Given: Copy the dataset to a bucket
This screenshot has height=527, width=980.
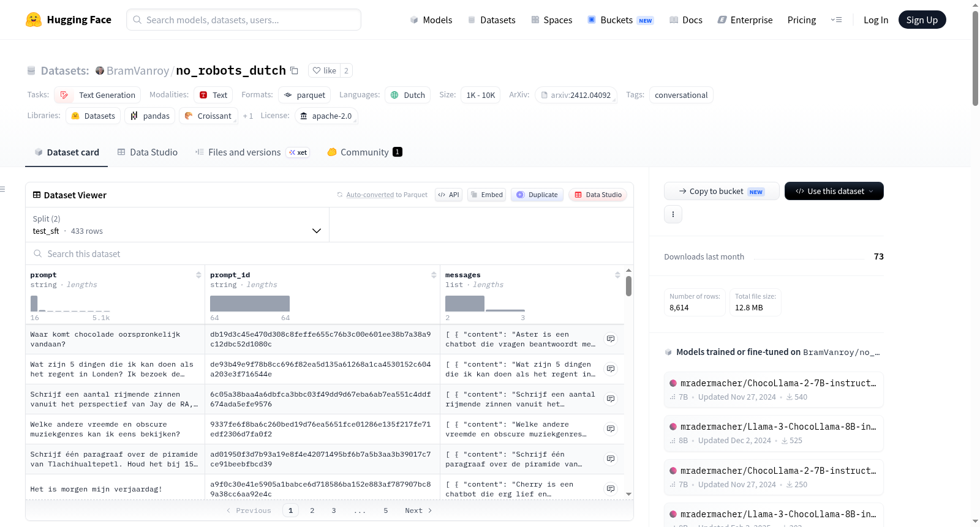Looking at the screenshot, I should [x=722, y=191].
